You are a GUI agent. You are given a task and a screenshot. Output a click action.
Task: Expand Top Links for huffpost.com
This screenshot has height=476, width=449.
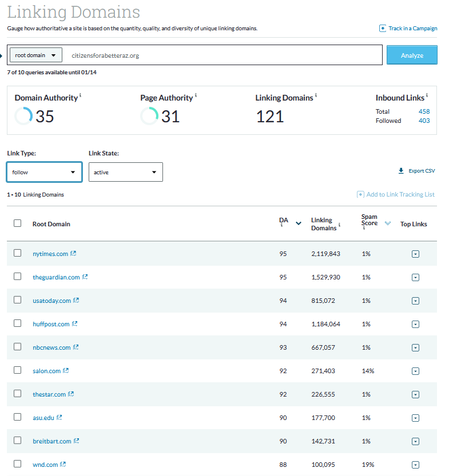415,325
